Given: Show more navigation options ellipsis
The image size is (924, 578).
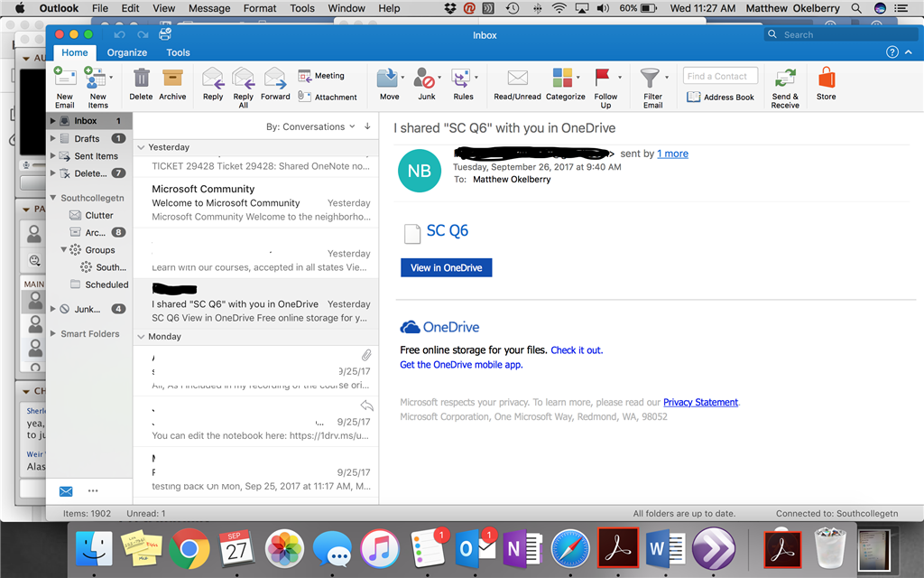Looking at the screenshot, I should 93,490.
